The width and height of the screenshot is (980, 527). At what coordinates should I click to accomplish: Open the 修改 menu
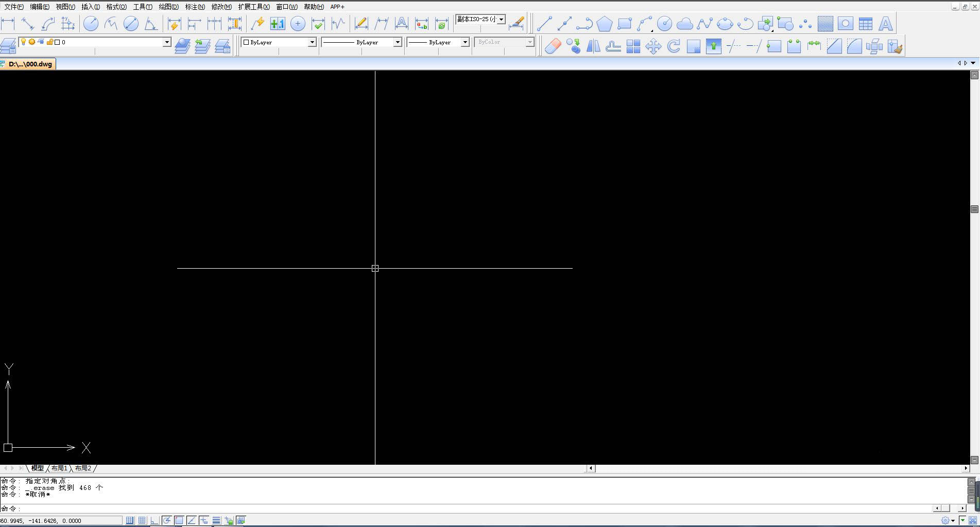pyautogui.click(x=221, y=7)
